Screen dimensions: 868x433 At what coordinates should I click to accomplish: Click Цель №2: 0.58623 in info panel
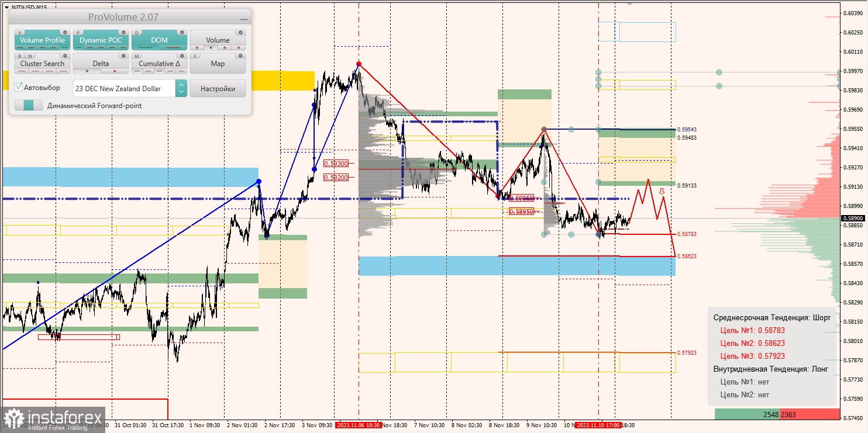(752, 343)
